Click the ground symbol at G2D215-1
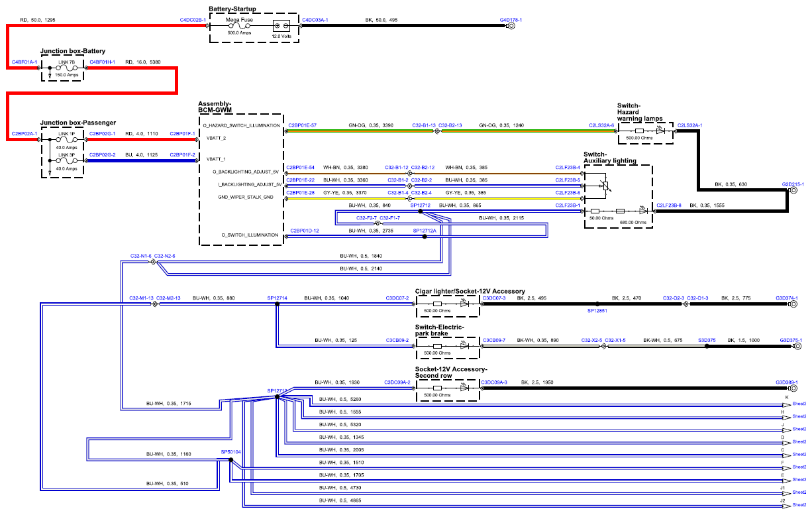 tap(792, 191)
